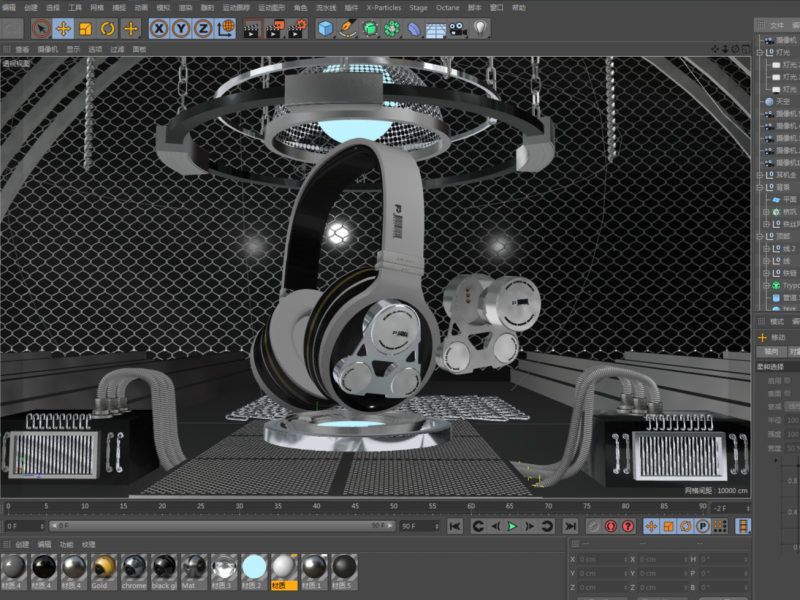
Task: Open the Floor/grid environment icon
Action: click(x=436, y=28)
